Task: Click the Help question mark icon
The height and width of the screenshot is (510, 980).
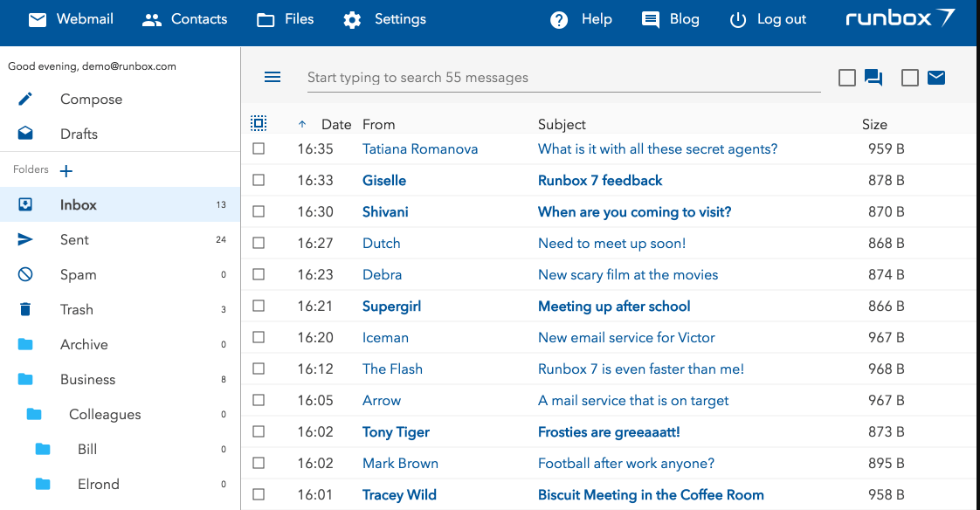Action: [x=559, y=20]
